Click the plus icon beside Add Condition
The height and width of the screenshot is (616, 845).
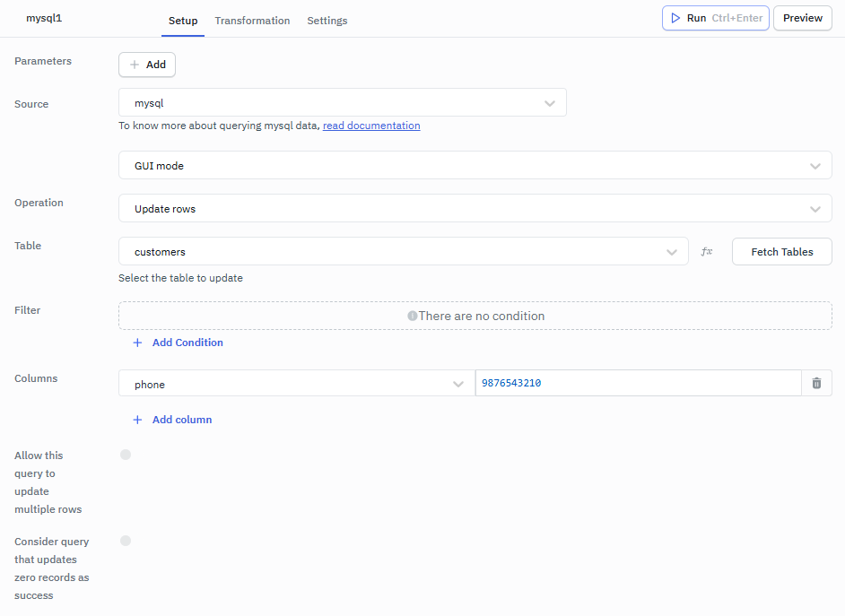[x=137, y=343]
